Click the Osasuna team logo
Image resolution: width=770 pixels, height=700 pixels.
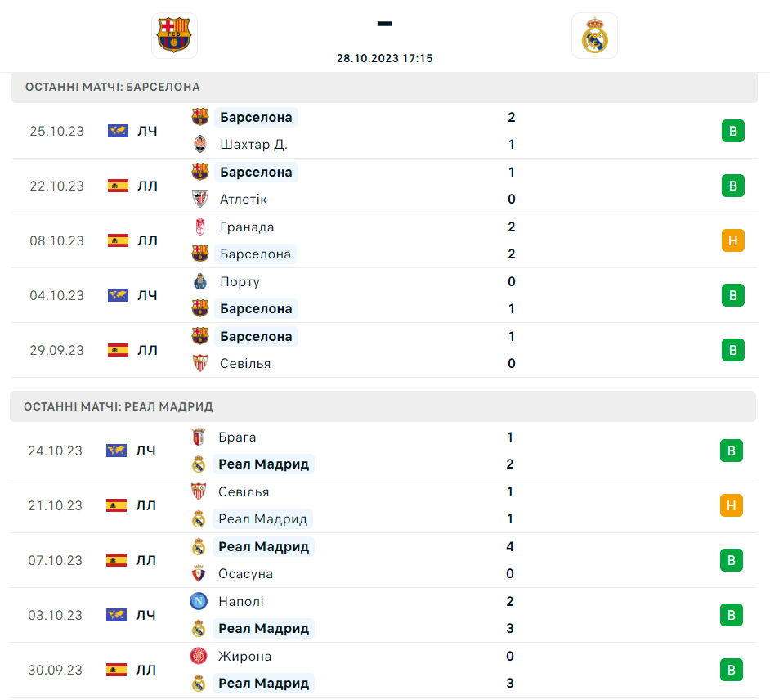[x=199, y=574]
